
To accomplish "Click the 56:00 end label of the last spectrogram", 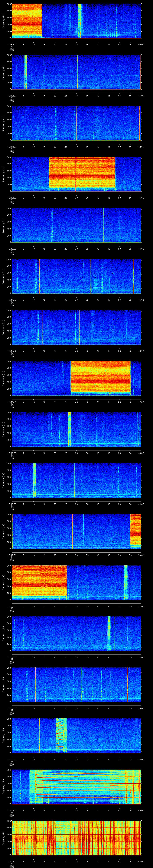I will 141,862.
